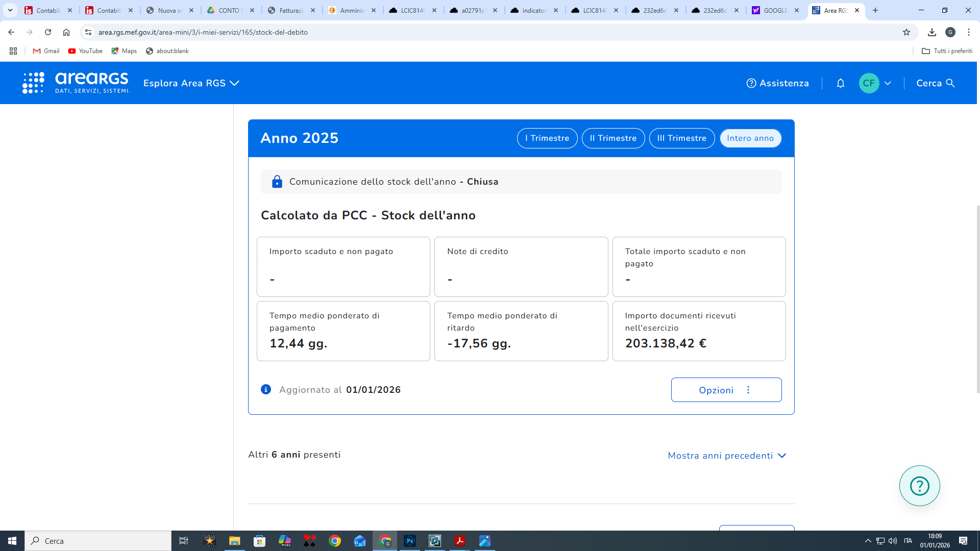Open Photoshop from the Windows taskbar
Screen dimensions: 980x551
[409, 541]
